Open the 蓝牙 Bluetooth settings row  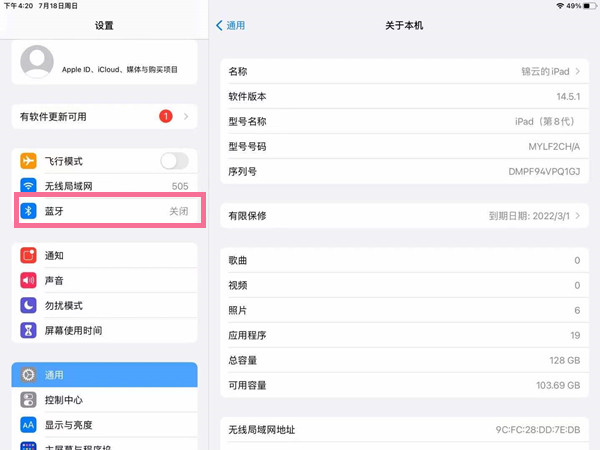(104, 211)
